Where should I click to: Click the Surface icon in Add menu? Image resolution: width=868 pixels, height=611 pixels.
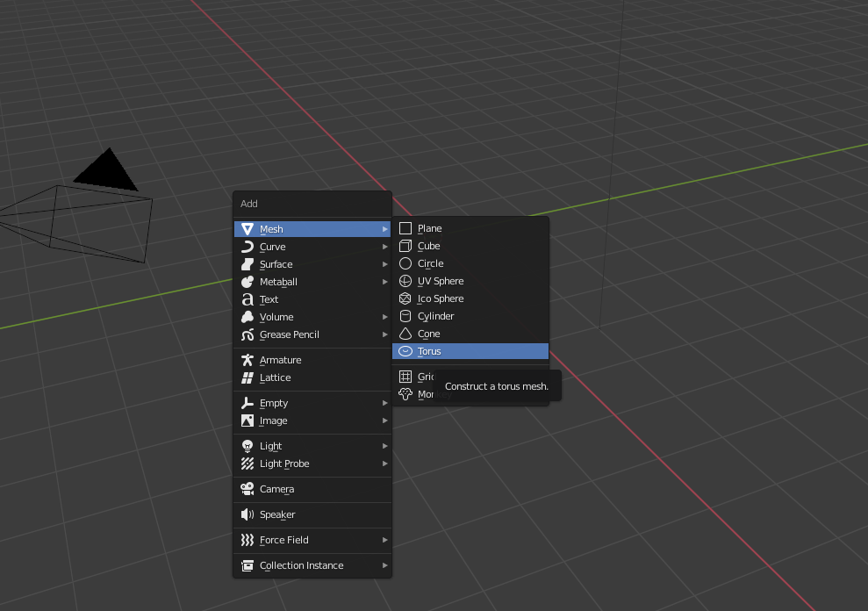coord(247,264)
